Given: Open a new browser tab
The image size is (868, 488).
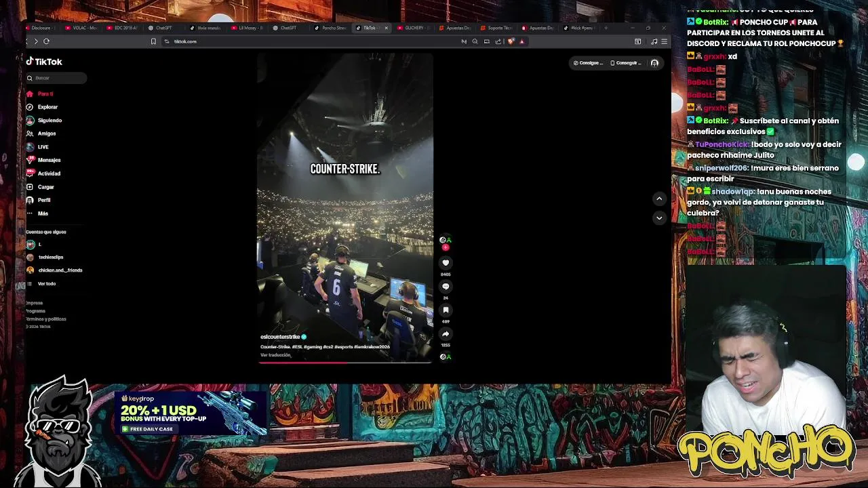Looking at the screenshot, I should coord(605,28).
